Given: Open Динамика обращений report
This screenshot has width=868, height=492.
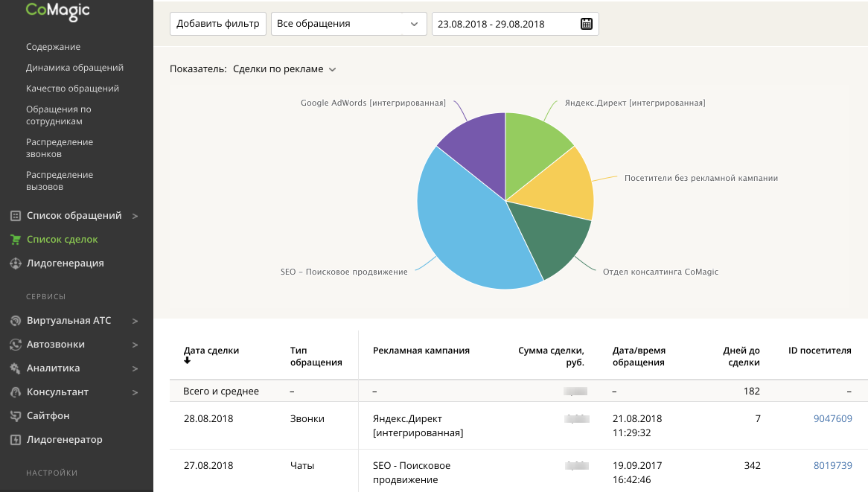Looking at the screenshot, I should click(x=74, y=68).
